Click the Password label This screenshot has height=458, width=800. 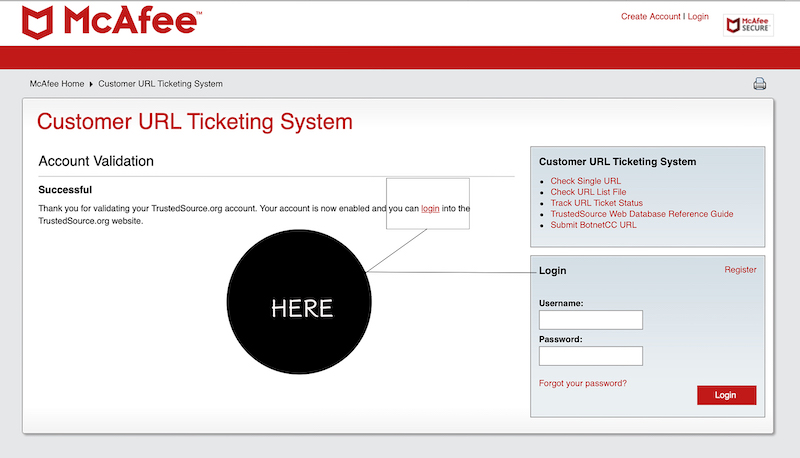tap(560, 340)
